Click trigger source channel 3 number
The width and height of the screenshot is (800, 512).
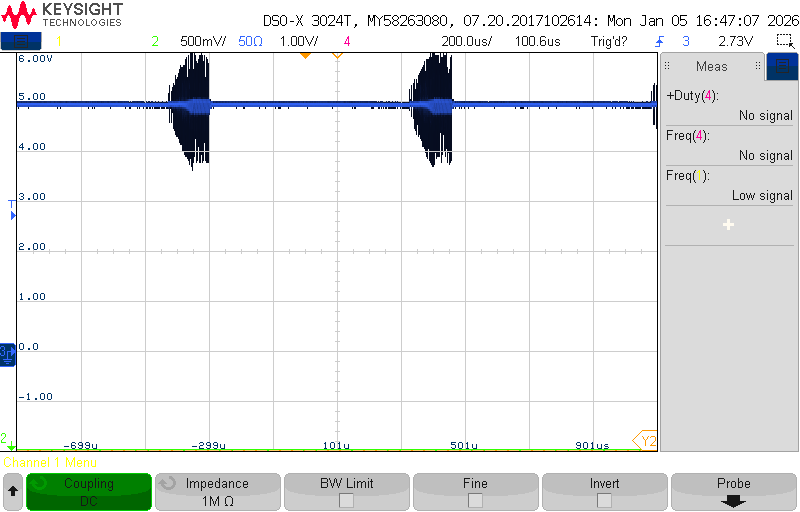tap(686, 41)
